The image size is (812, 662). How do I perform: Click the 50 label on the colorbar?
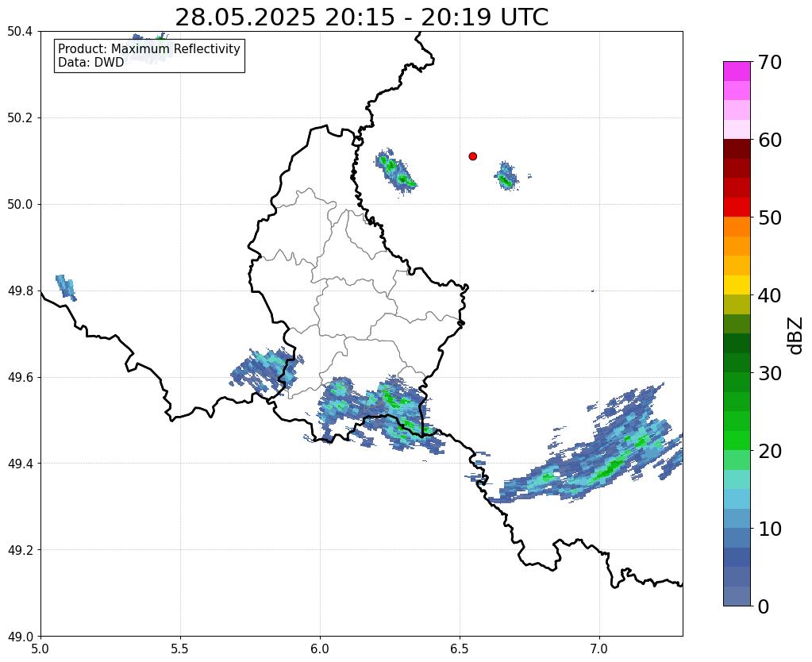pos(769,217)
